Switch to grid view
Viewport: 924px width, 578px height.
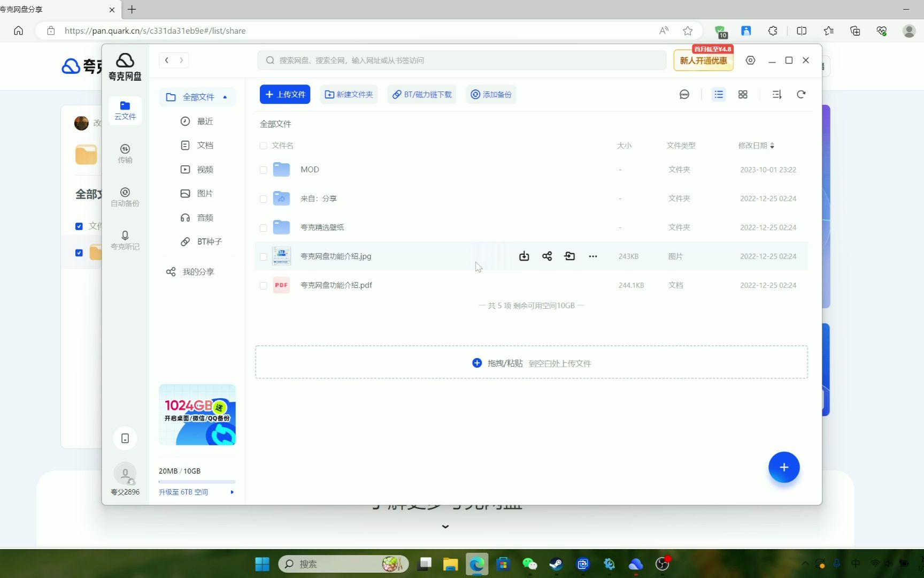coord(743,94)
